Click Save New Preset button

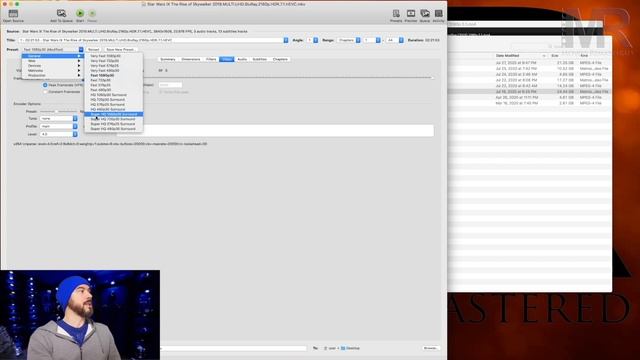click(120, 49)
